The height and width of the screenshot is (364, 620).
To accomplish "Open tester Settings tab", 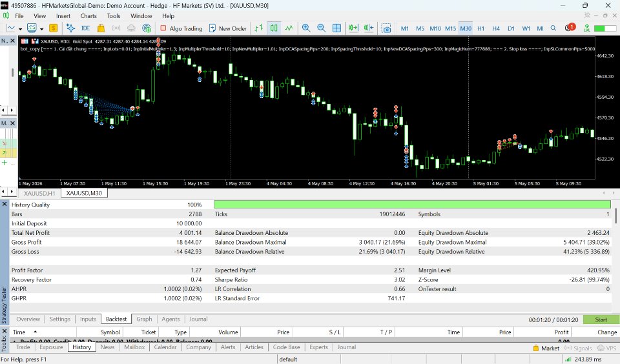I will point(59,319).
